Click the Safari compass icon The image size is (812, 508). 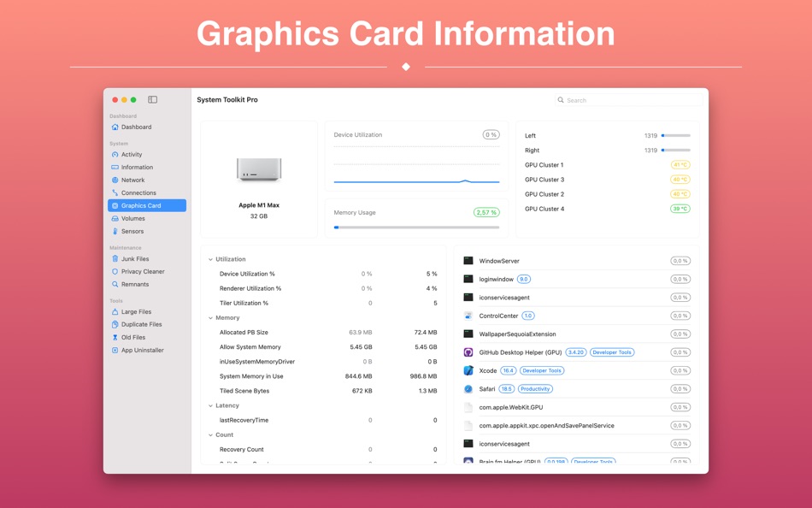click(x=468, y=389)
